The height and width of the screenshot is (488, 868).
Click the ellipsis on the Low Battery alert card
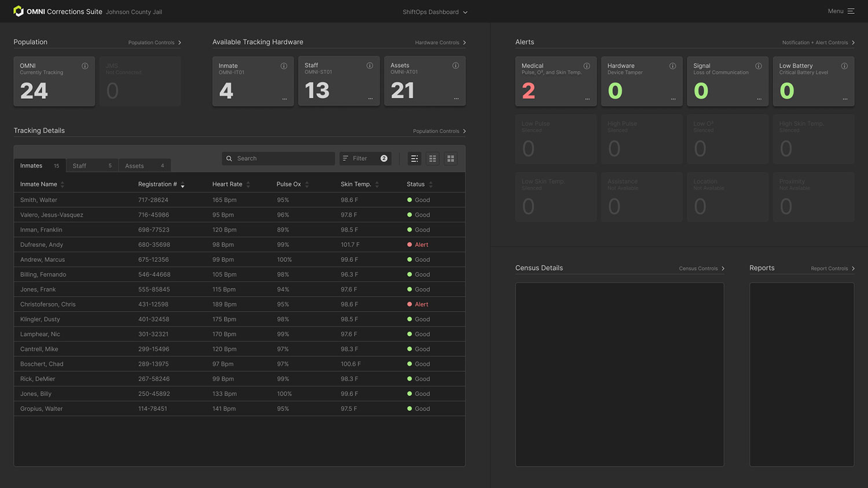point(846,98)
